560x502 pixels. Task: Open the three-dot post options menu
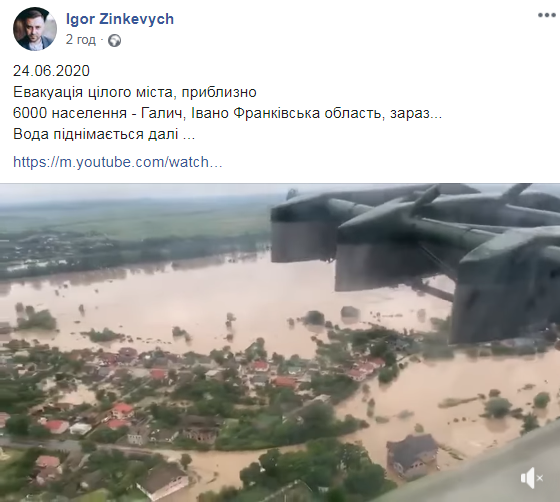[x=547, y=16]
